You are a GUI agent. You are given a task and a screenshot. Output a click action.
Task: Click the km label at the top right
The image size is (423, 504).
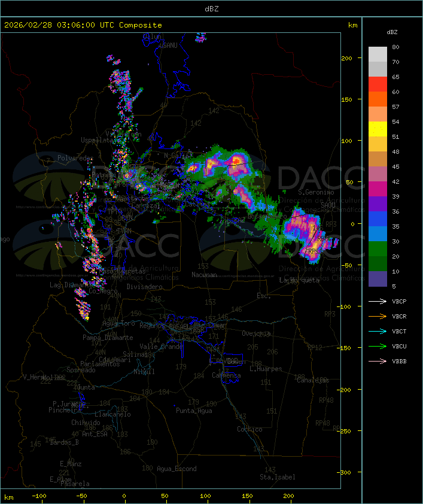point(352,25)
